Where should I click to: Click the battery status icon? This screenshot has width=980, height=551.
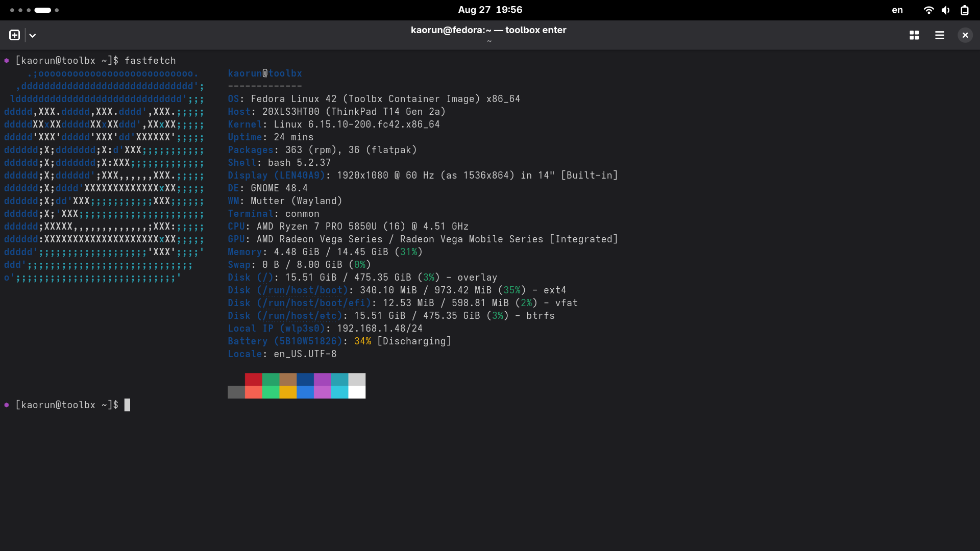(964, 10)
